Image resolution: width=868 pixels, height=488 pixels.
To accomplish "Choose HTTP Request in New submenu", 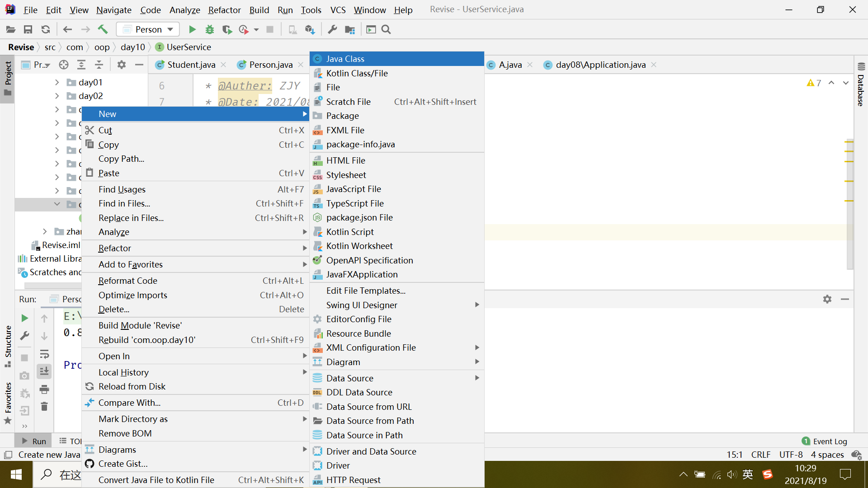I will tap(397, 480).
